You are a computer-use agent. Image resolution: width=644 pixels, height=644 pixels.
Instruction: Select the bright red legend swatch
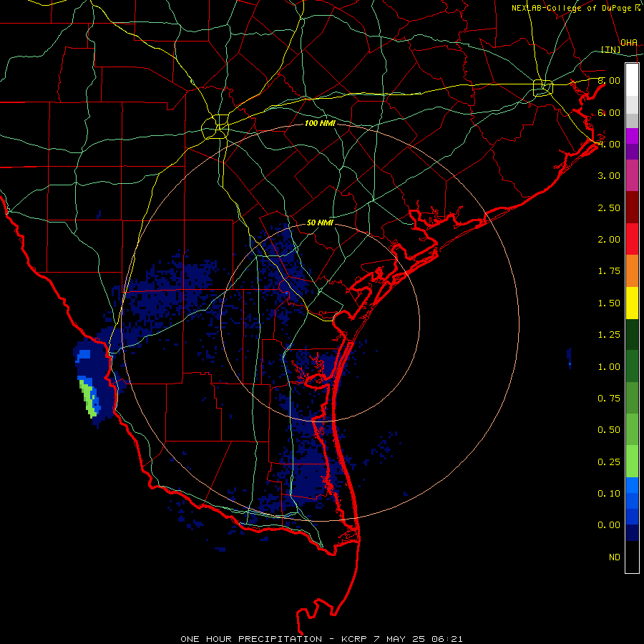coord(632,239)
